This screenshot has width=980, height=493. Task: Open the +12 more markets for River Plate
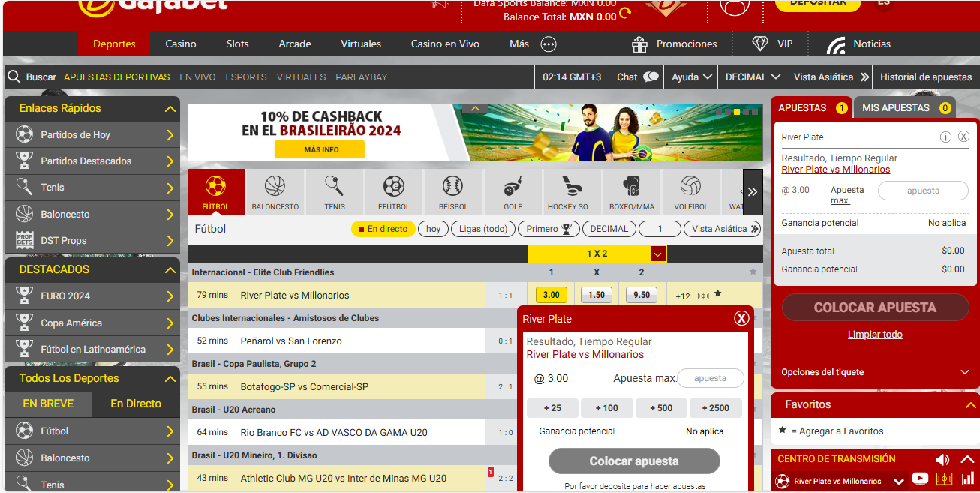[x=683, y=296]
